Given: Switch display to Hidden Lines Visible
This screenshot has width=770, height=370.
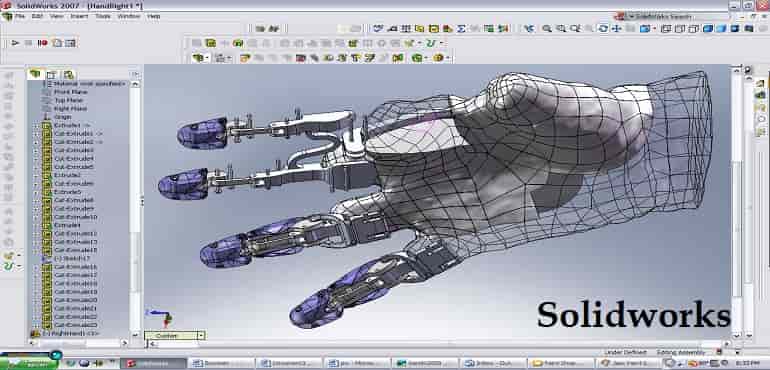Looking at the screenshot, I should coord(680,28).
